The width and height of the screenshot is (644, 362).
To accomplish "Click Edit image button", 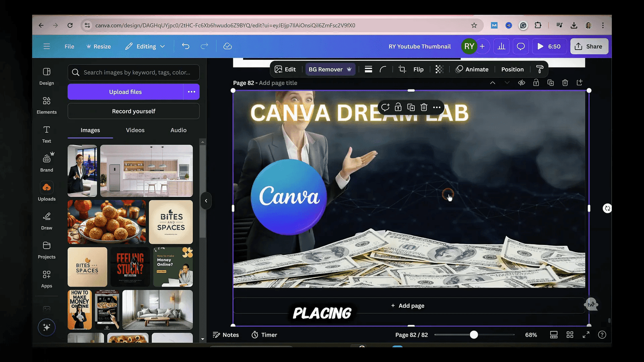I will [285, 69].
